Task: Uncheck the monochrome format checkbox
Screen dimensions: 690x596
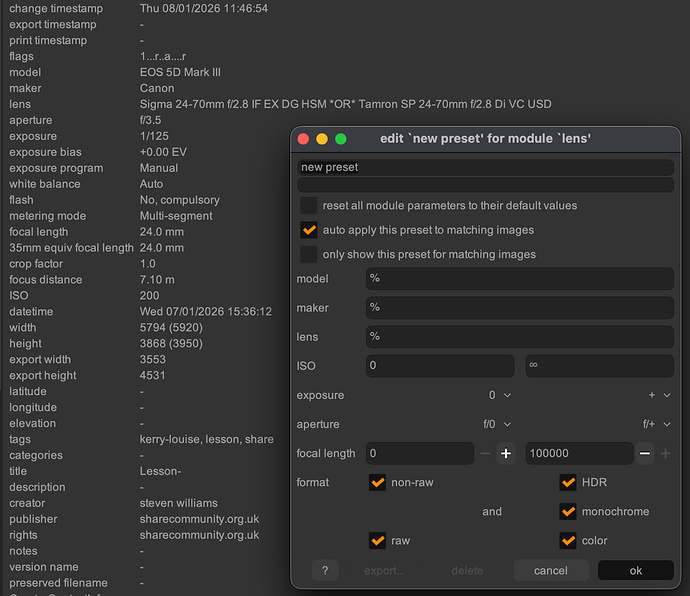Action: coord(568,511)
